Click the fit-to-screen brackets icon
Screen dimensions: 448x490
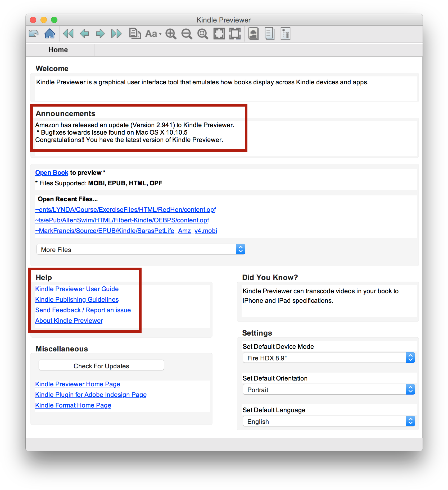coord(219,34)
